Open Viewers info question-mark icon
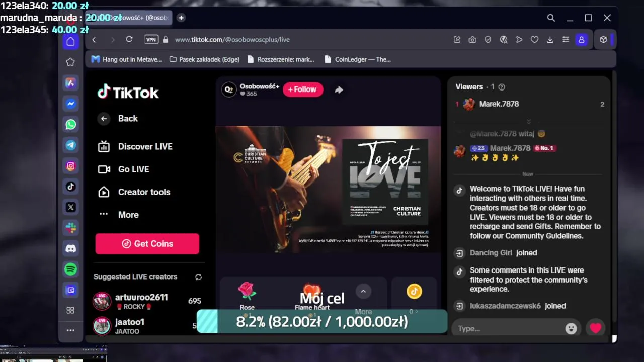Viewport: 644px width, 362px height. (x=501, y=87)
